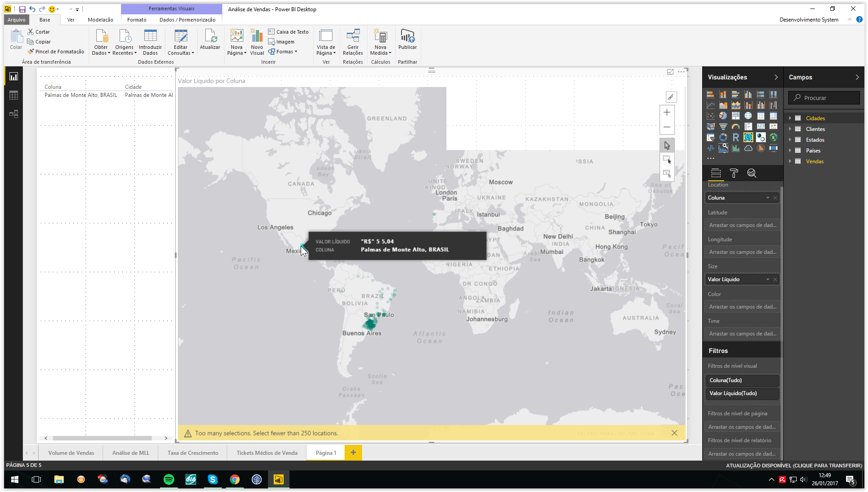Open Spotify from the taskbar
Screen dimensions: 868x492
click(x=169, y=479)
